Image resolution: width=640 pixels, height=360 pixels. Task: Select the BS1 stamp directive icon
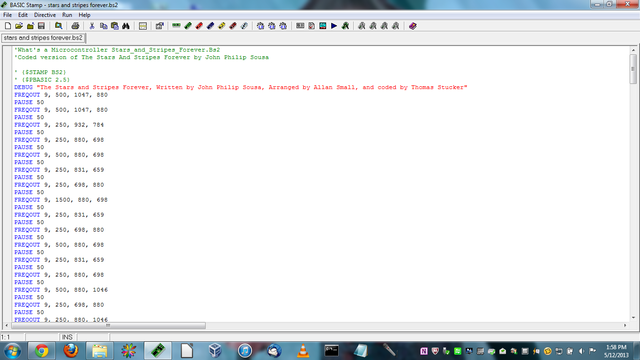tap(176, 26)
